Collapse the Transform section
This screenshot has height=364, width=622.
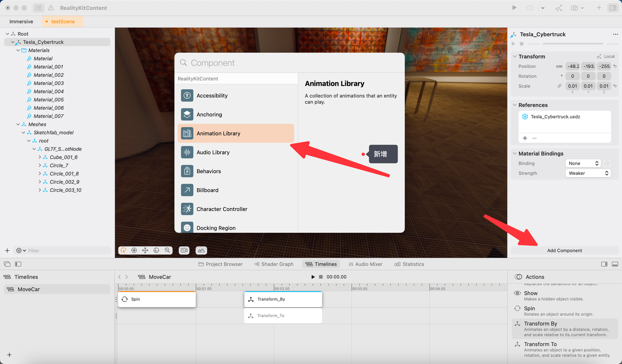[x=515, y=57]
